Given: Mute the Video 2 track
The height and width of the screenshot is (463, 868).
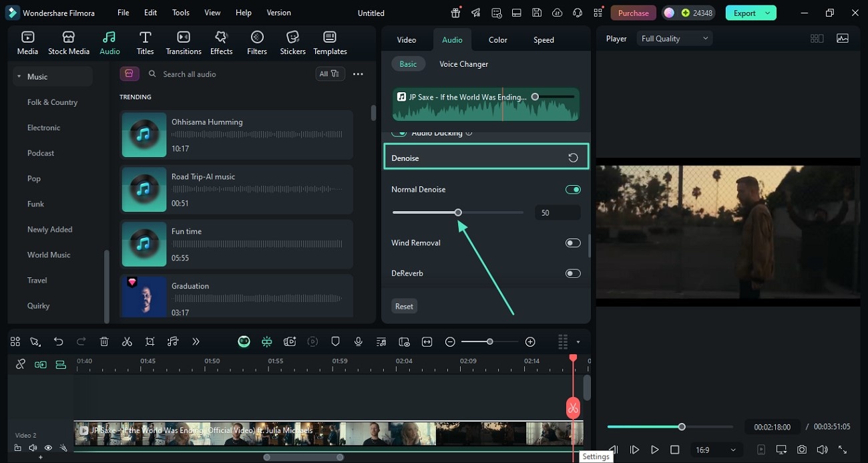Looking at the screenshot, I should tap(33, 448).
